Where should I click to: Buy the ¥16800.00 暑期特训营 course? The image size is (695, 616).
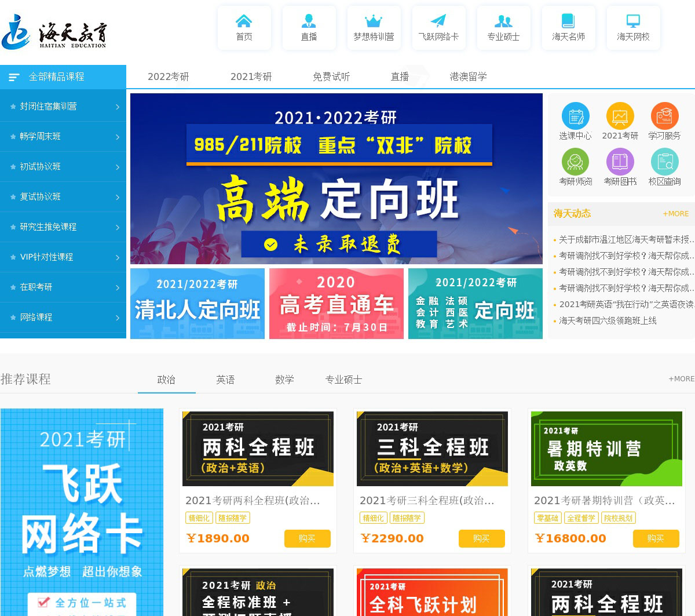tap(656, 538)
